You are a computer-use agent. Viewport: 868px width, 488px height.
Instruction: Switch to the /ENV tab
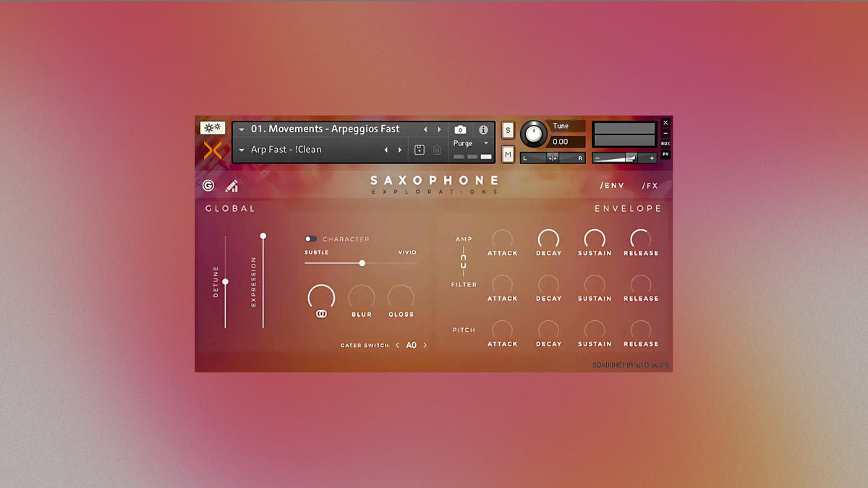(x=612, y=186)
